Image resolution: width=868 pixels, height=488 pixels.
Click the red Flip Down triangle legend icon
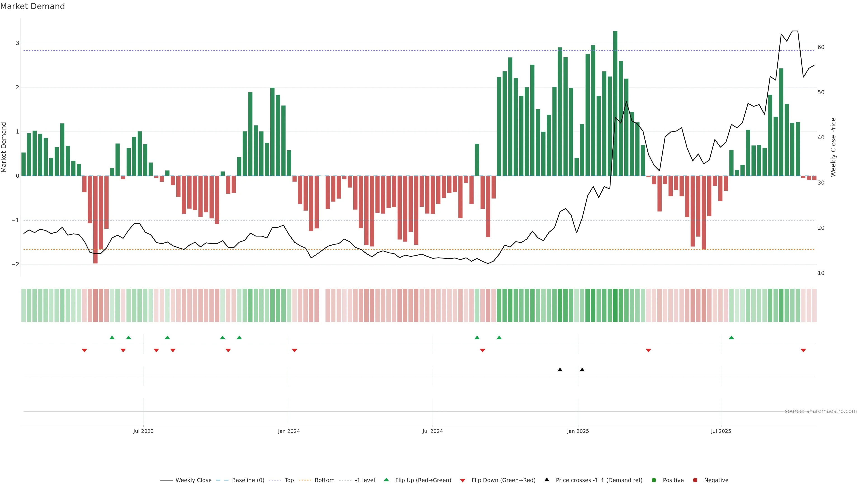[463, 480]
